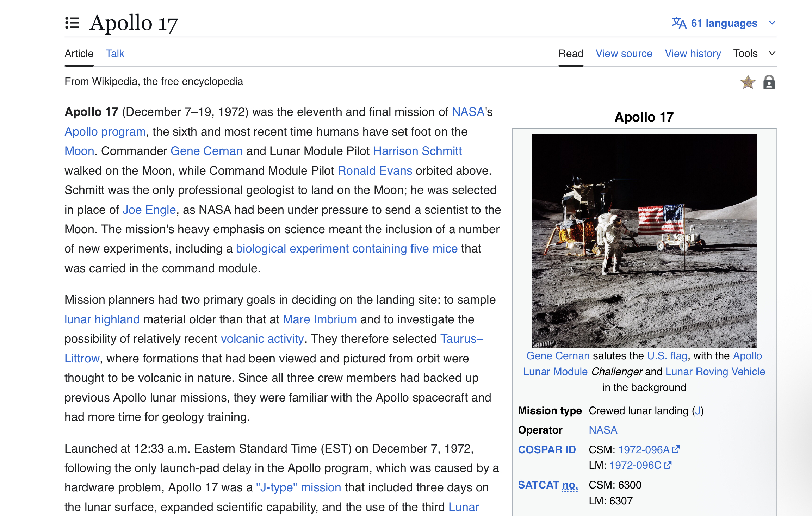
Task: Open the Tools dropdown menu
Action: [x=745, y=54]
